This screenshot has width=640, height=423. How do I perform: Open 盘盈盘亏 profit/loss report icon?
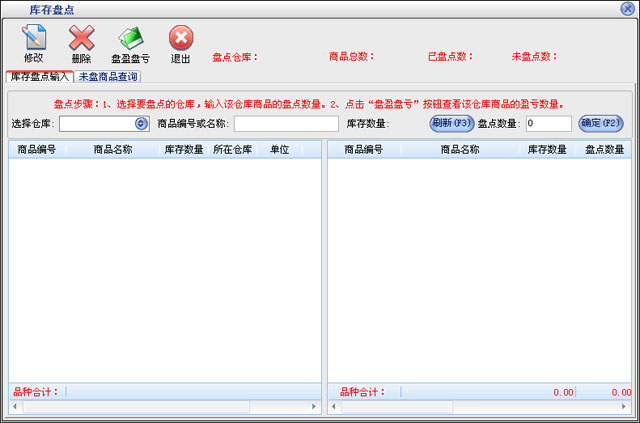(x=130, y=39)
